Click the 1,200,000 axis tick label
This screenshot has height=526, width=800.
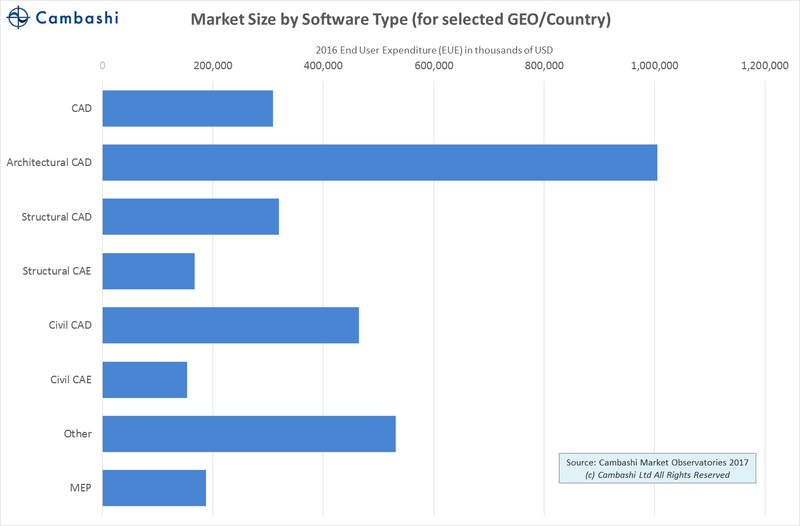pyautogui.click(x=765, y=66)
